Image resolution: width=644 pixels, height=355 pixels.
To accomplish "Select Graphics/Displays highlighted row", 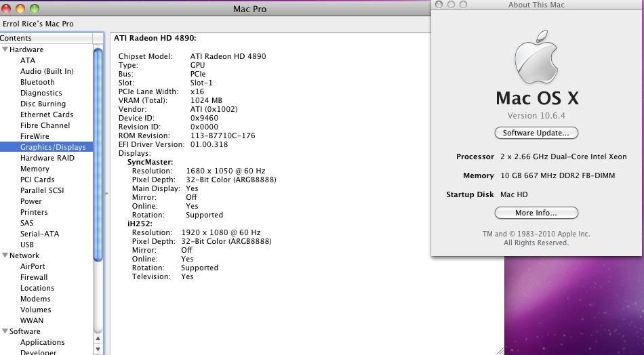I will pos(46,147).
